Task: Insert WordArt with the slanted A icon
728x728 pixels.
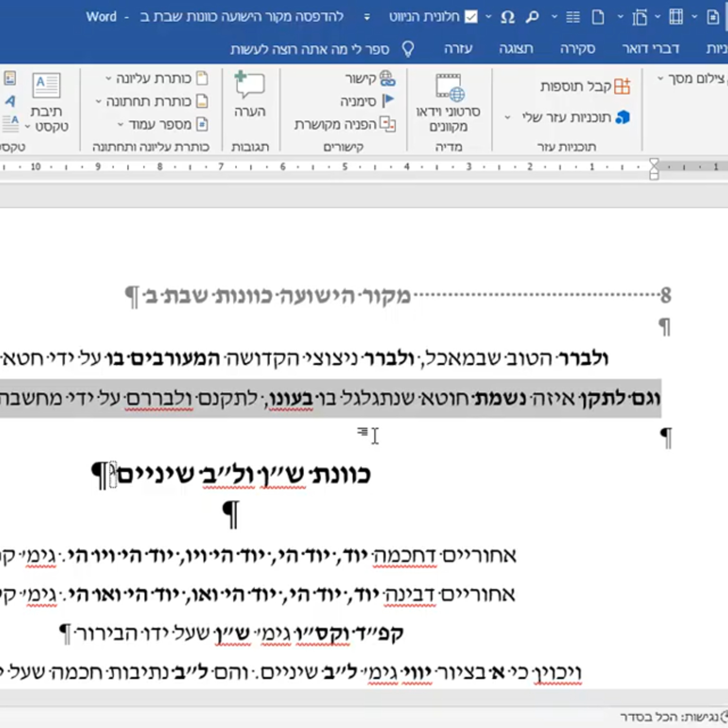Action: click(x=10, y=101)
